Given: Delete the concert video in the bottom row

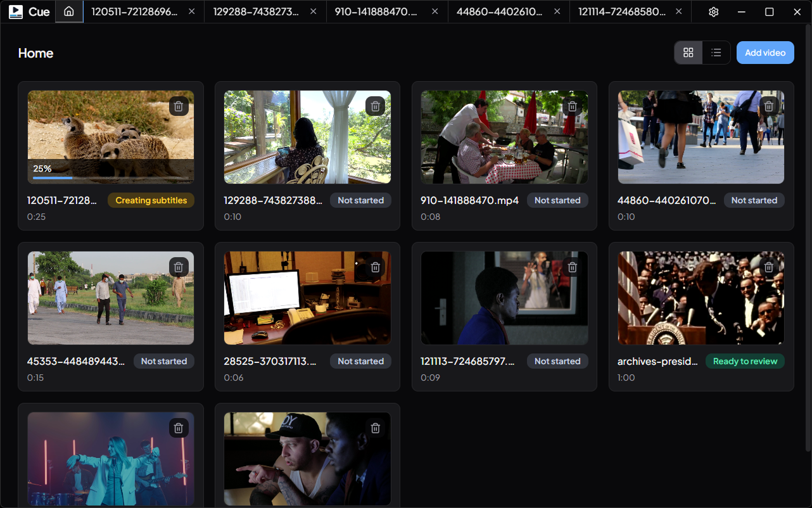Looking at the screenshot, I should (178, 428).
